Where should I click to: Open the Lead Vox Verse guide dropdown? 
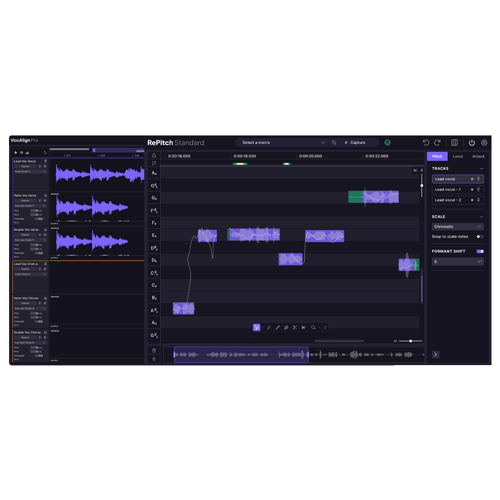tap(30, 171)
